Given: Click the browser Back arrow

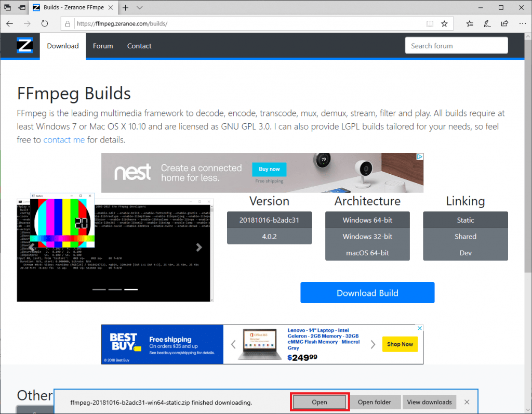Looking at the screenshot, I should 9,24.
